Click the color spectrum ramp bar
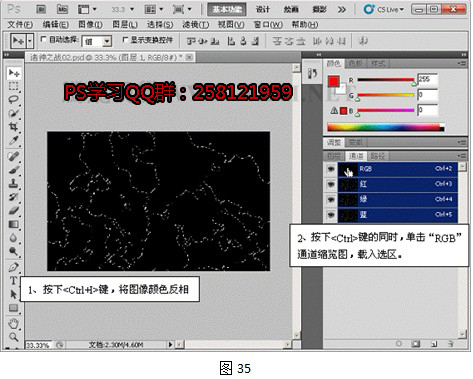 (x=386, y=127)
